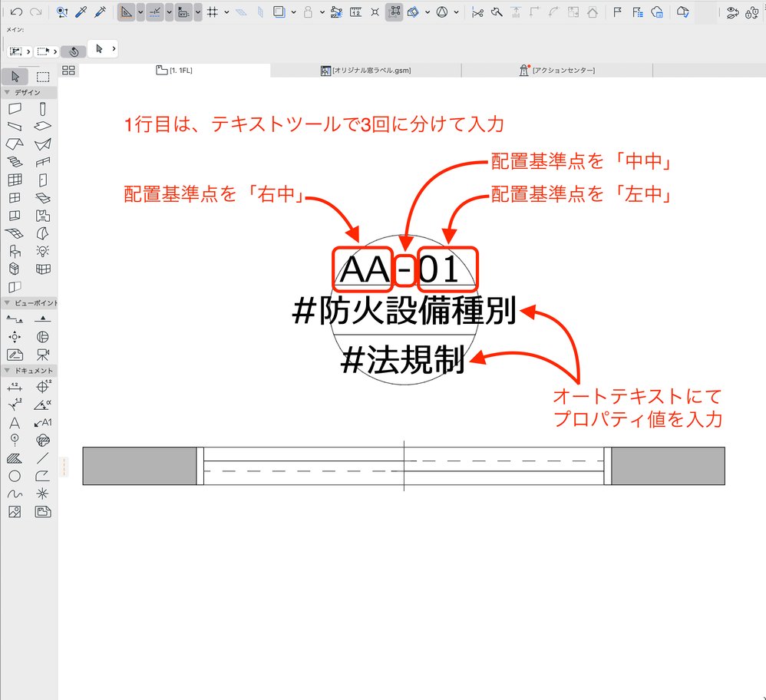The width and height of the screenshot is (766, 700).
Task: Switch to the [1. 1FL] tab
Action: pyautogui.click(x=174, y=71)
